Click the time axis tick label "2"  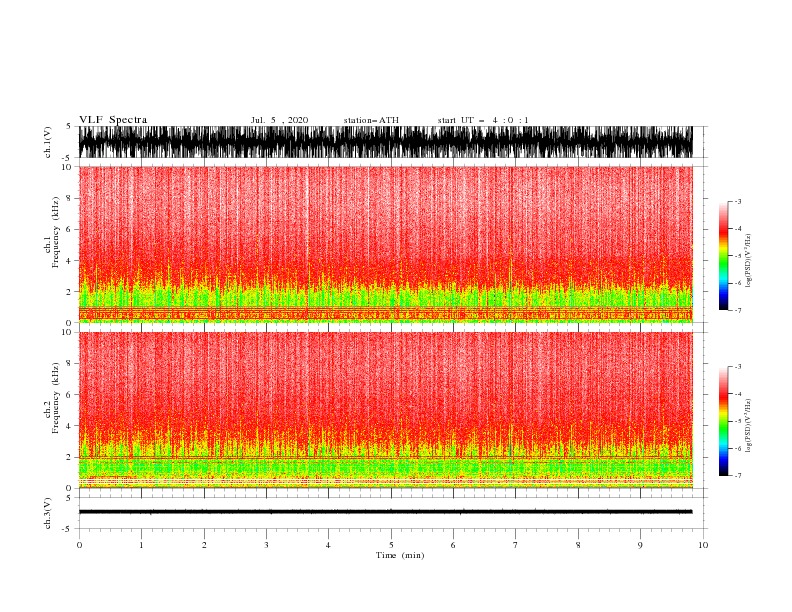pyautogui.click(x=204, y=545)
